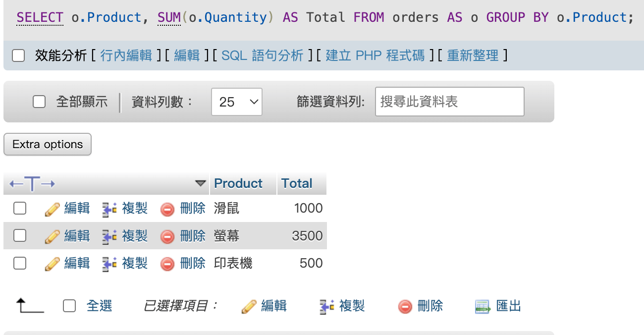This screenshot has height=335, width=644.
Task: Click the copy icon for 印表機 row
Action: click(109, 264)
